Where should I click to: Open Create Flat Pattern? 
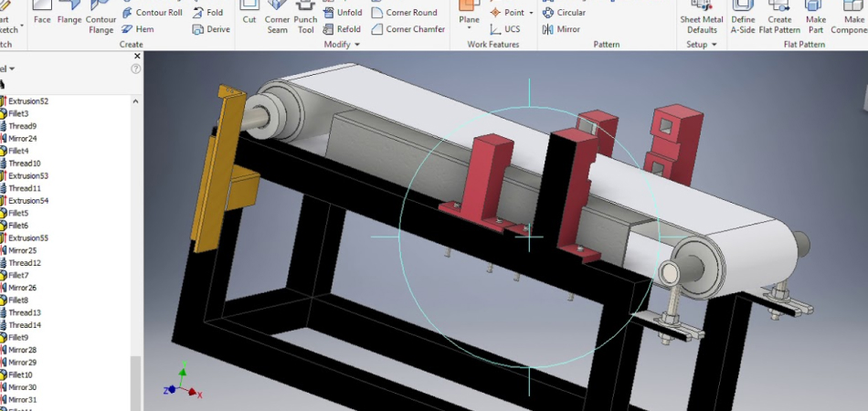(x=779, y=18)
